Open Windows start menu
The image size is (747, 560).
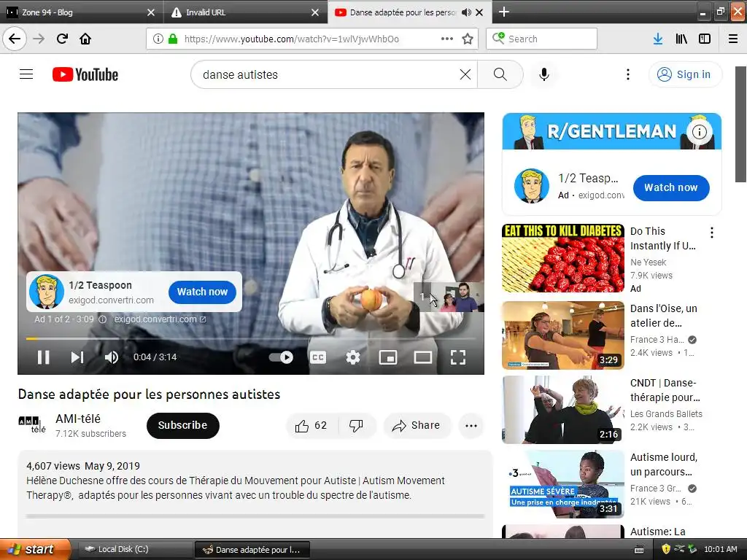tap(35, 549)
